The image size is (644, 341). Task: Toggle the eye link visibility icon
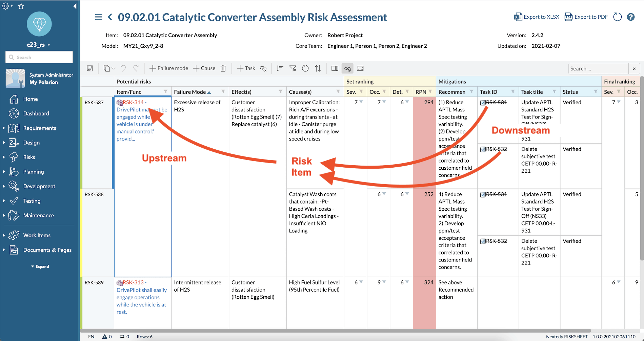coord(347,69)
